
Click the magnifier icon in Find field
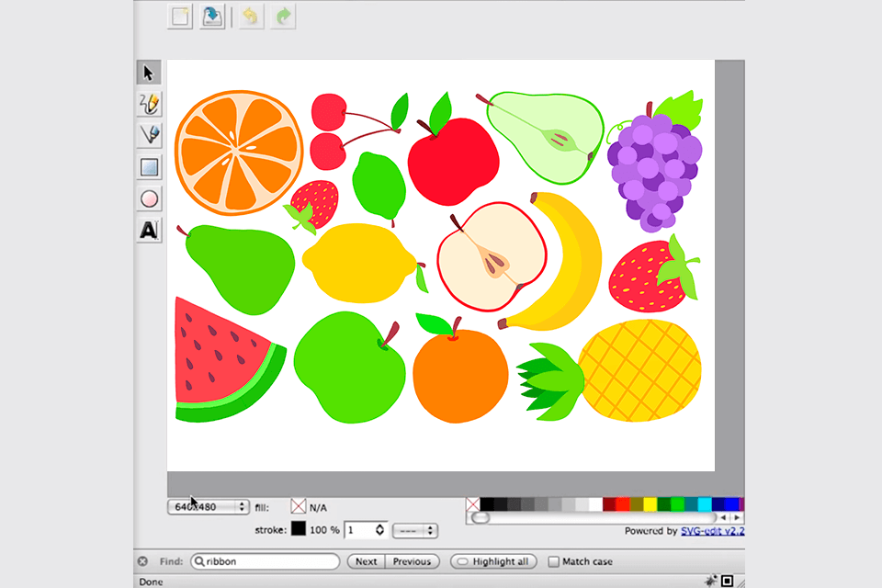click(199, 561)
